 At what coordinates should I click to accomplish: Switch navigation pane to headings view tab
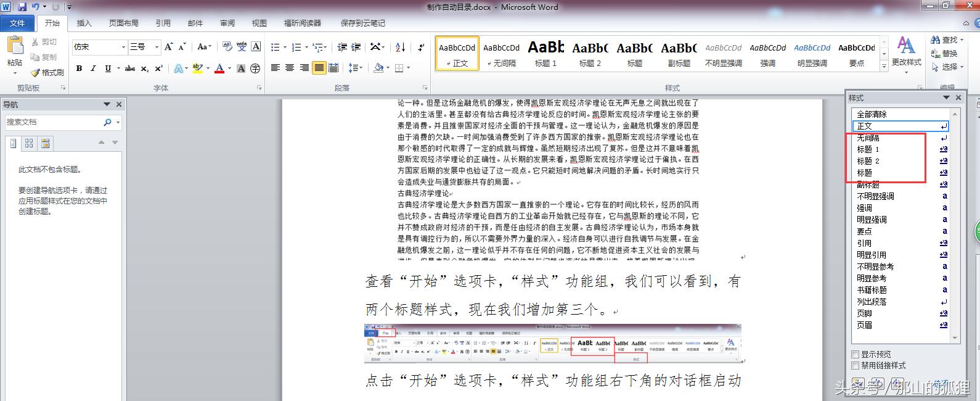(13, 143)
